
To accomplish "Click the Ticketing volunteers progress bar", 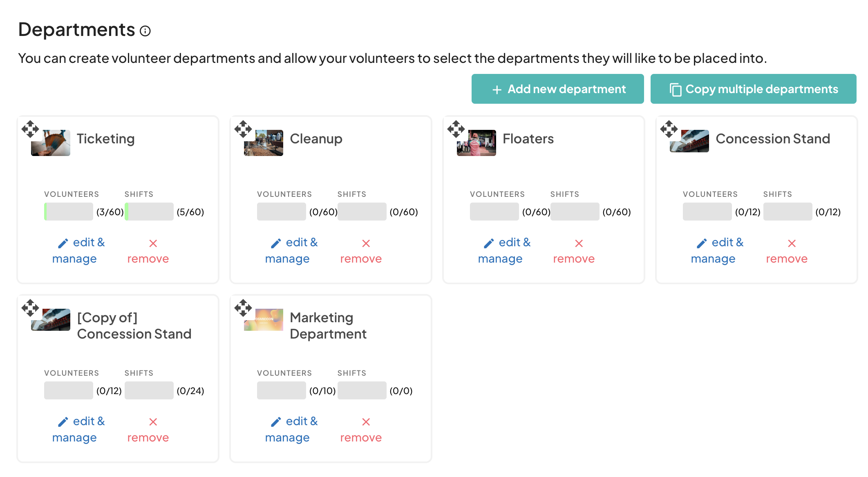I will click(69, 212).
